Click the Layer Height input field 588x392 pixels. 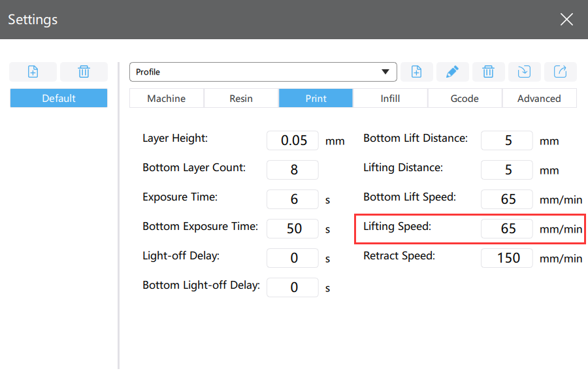293,140
